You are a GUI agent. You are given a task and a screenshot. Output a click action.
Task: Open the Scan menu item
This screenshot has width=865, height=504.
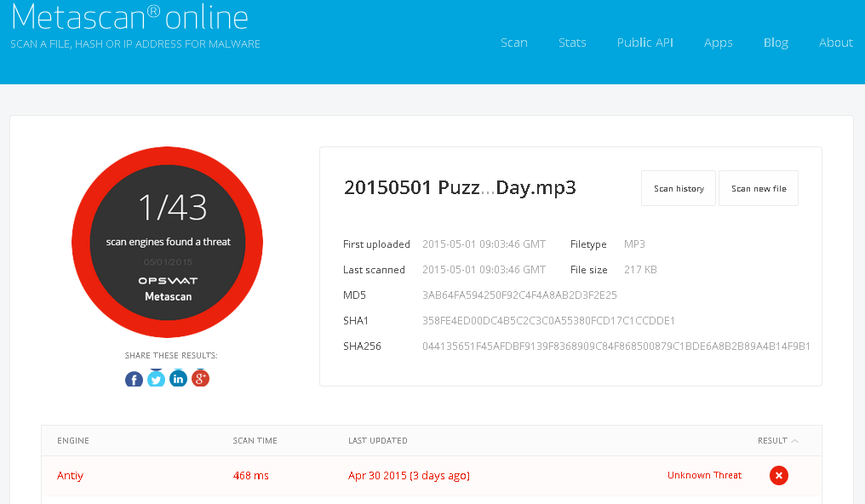click(x=513, y=43)
